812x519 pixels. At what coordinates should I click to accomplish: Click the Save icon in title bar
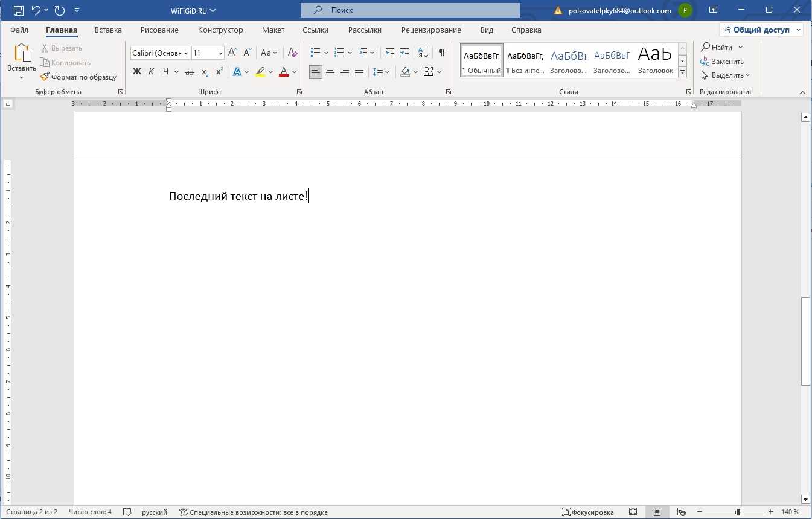tap(19, 10)
